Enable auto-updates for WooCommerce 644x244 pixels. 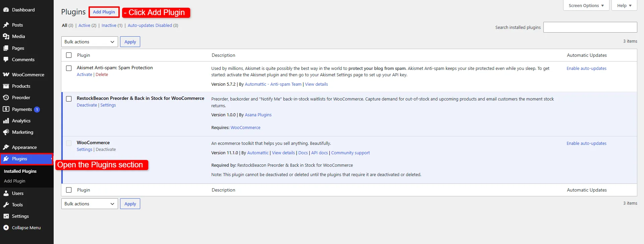click(587, 143)
